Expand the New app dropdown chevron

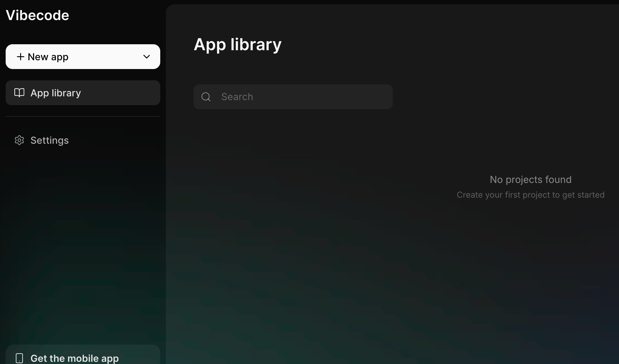(x=146, y=57)
